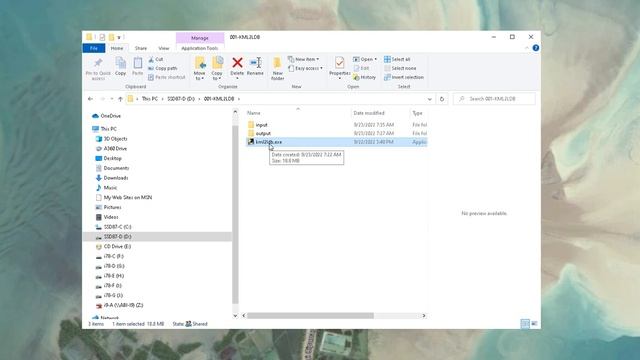Screen dimensions: 640x360
Task: Click the horizontal scrollbar of file list
Action: [x=310, y=316]
